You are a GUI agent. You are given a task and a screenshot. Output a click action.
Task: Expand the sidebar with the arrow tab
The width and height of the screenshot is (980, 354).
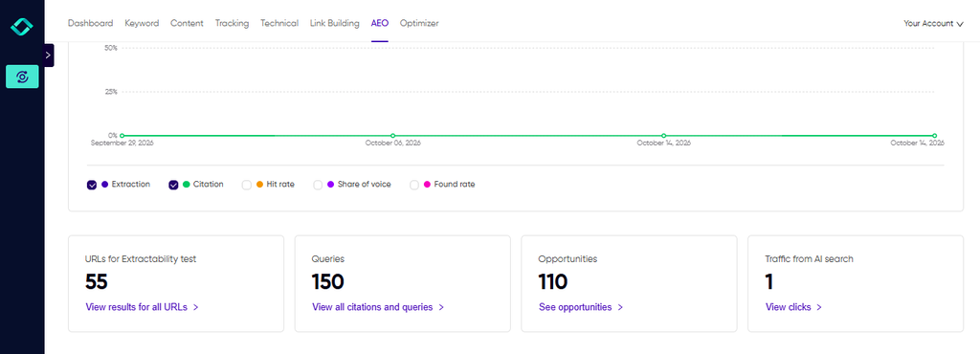pos(49,55)
